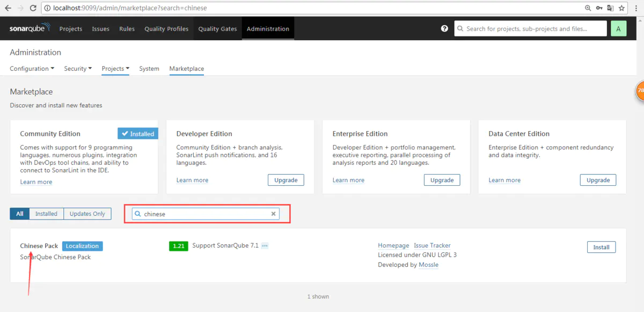Click the Localization category tag

point(82,246)
